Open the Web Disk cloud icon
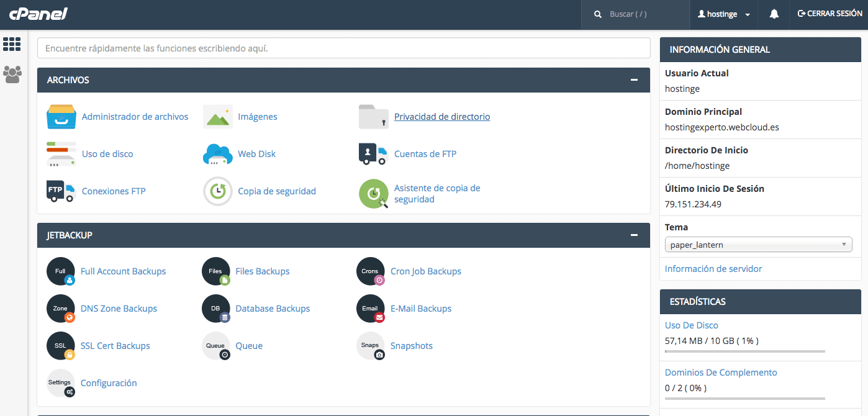This screenshot has height=416, width=868. pos(218,154)
